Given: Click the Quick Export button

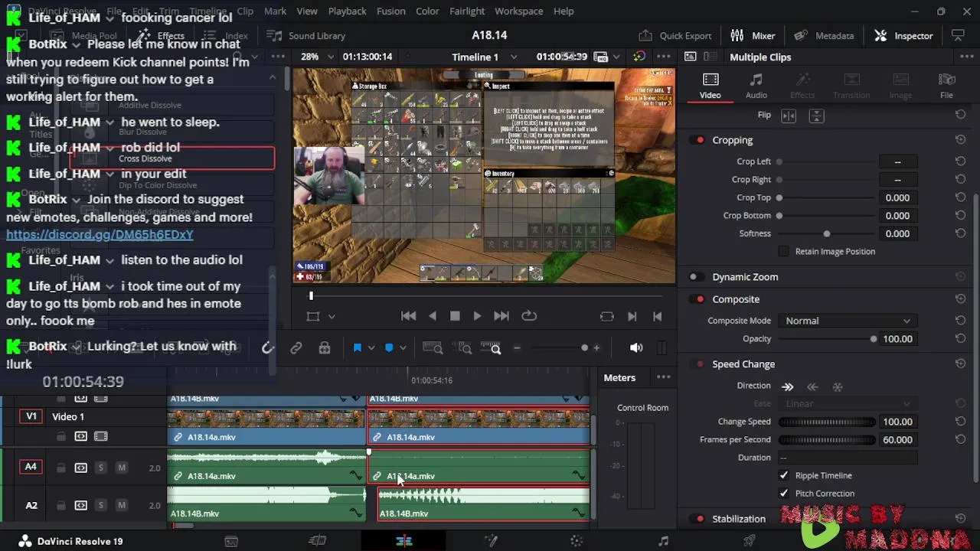Looking at the screenshot, I should (x=675, y=36).
